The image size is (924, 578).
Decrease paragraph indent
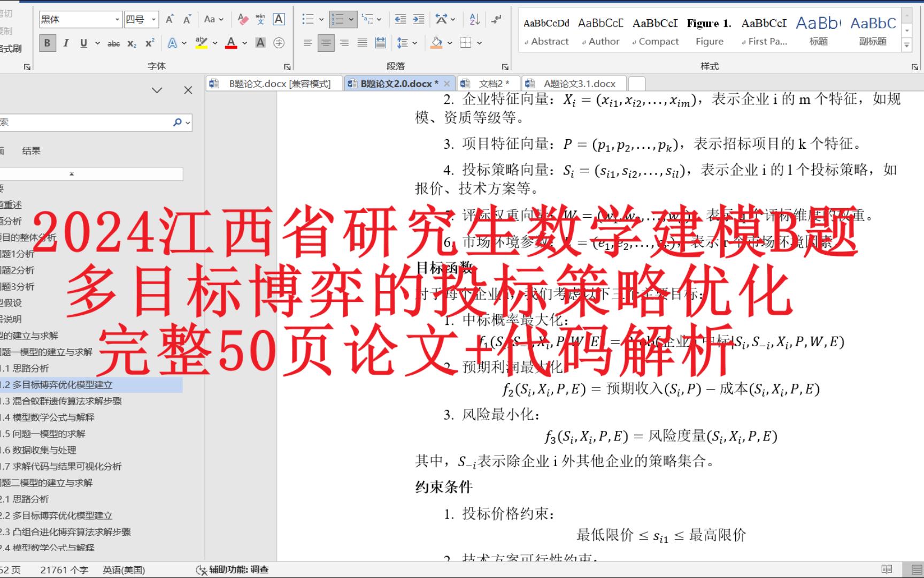pyautogui.click(x=400, y=19)
